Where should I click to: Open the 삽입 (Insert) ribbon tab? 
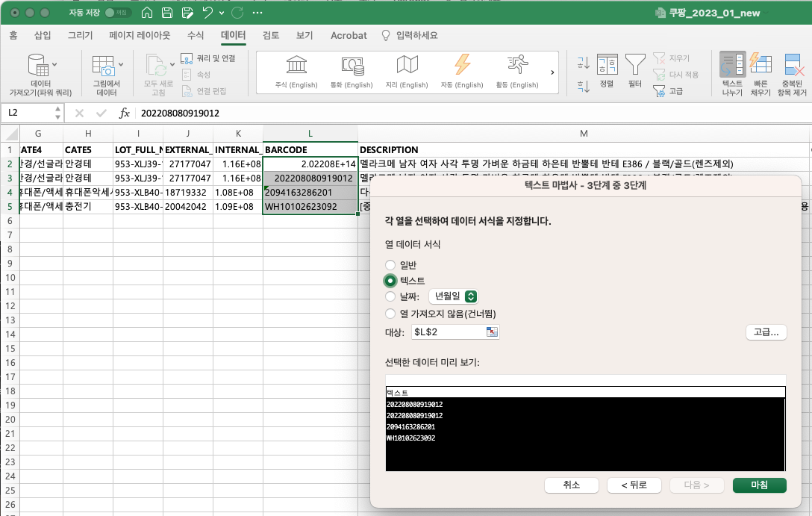[43, 35]
